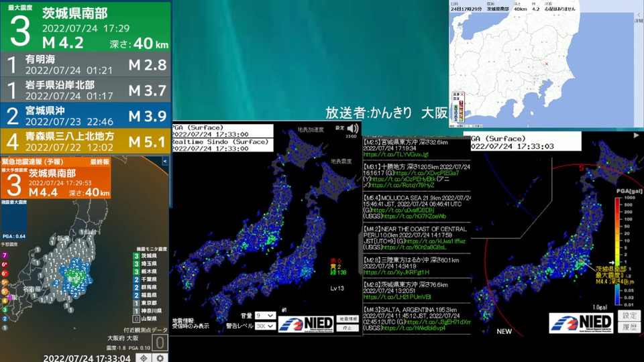644x362 pixels.
Task: Select the 宮城県沖 M3.9 earthquake entry
Action: click(x=85, y=115)
